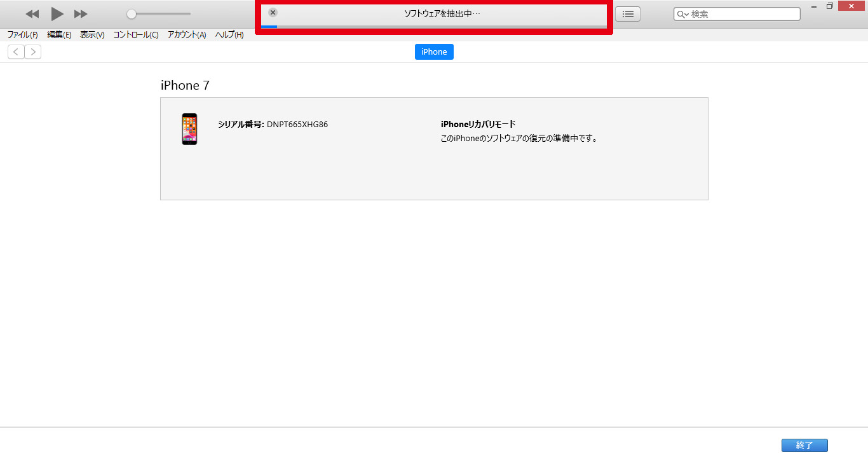Cancel the software extraction with X icon

click(x=273, y=13)
